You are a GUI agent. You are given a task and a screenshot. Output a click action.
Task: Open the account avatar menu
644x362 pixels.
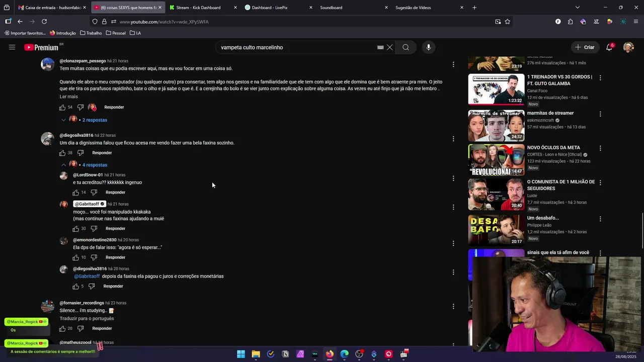click(628, 47)
